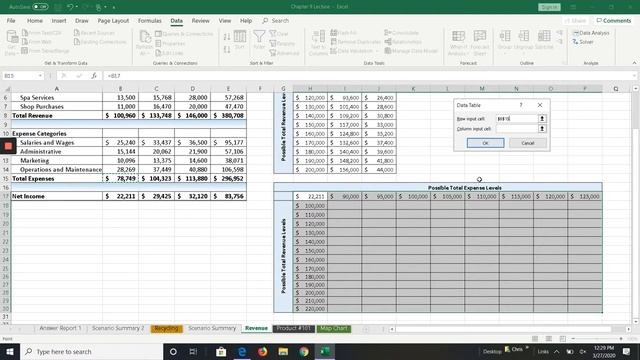Click the horizontal sheet scrollbar

(x=503, y=329)
